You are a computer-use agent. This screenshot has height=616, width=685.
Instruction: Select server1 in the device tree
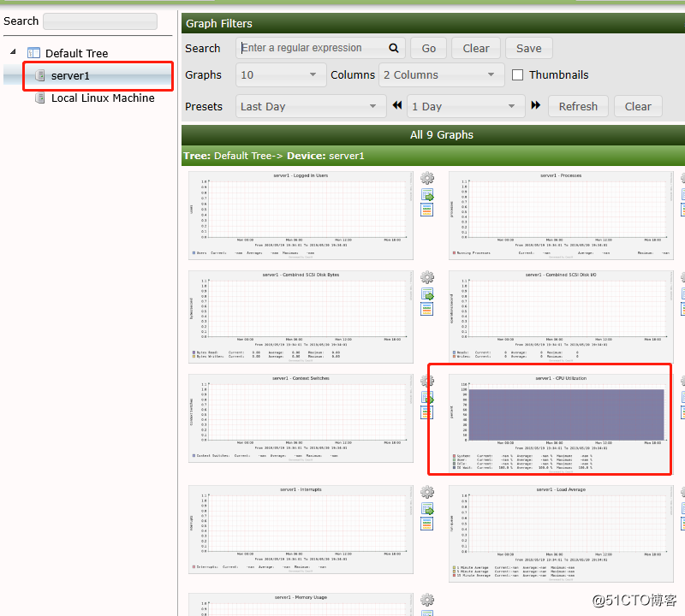[x=70, y=76]
